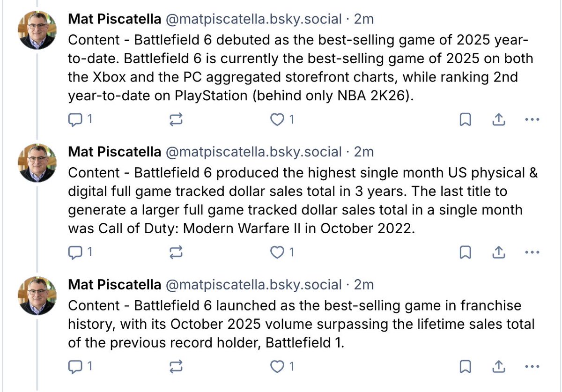Repost the franchise history post
This screenshot has width=562, height=392.
click(176, 367)
